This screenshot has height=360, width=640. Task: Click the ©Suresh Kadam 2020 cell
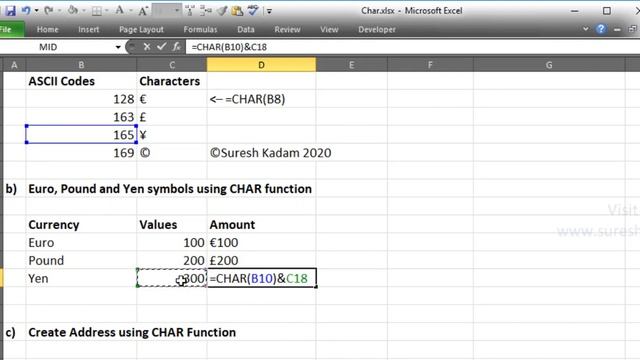261,153
